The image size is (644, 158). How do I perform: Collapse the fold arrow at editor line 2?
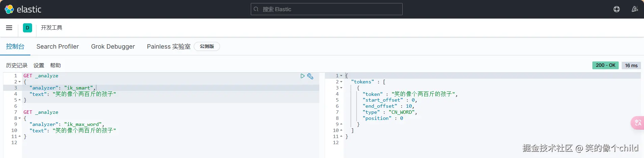20,82
